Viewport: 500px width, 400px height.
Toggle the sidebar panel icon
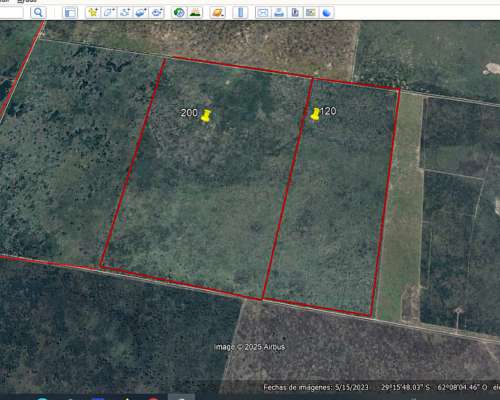point(70,13)
